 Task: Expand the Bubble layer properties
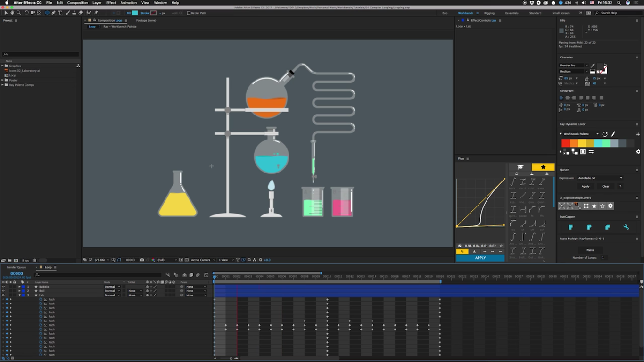click(19, 287)
